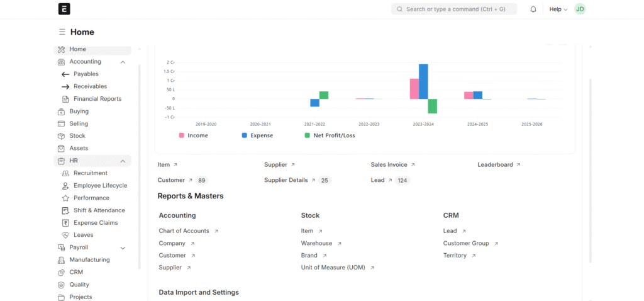644x301 pixels.
Task: Click the Payables left-arrow icon
Action: click(65, 74)
